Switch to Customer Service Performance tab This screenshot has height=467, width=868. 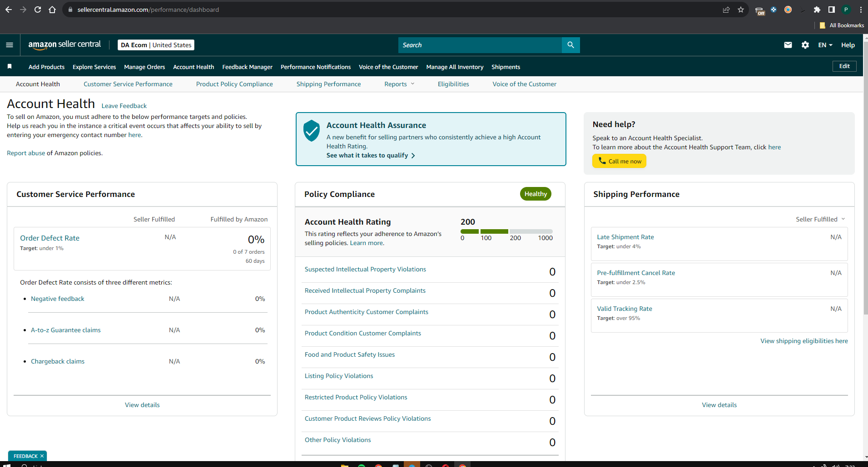128,84
